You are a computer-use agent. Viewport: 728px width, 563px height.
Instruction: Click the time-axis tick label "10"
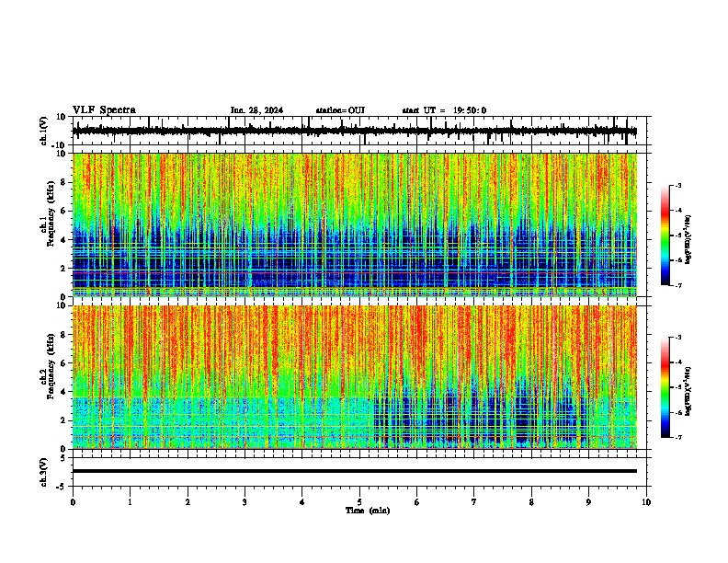646,502
